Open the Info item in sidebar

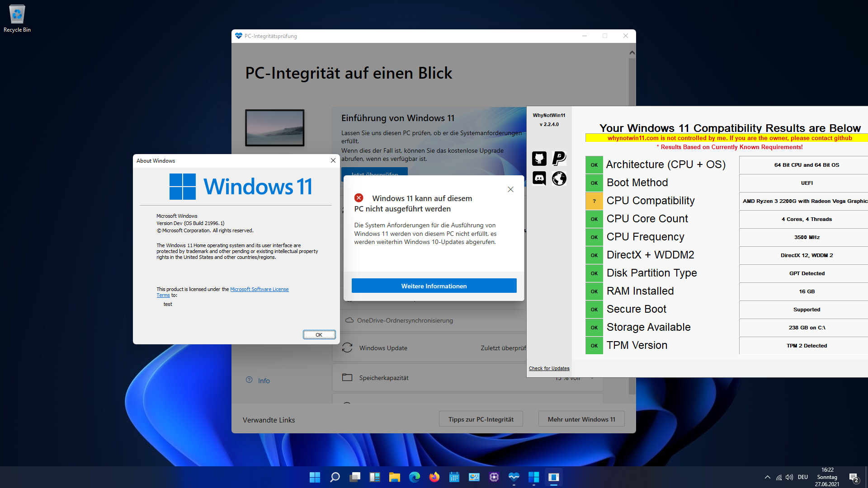click(263, 380)
